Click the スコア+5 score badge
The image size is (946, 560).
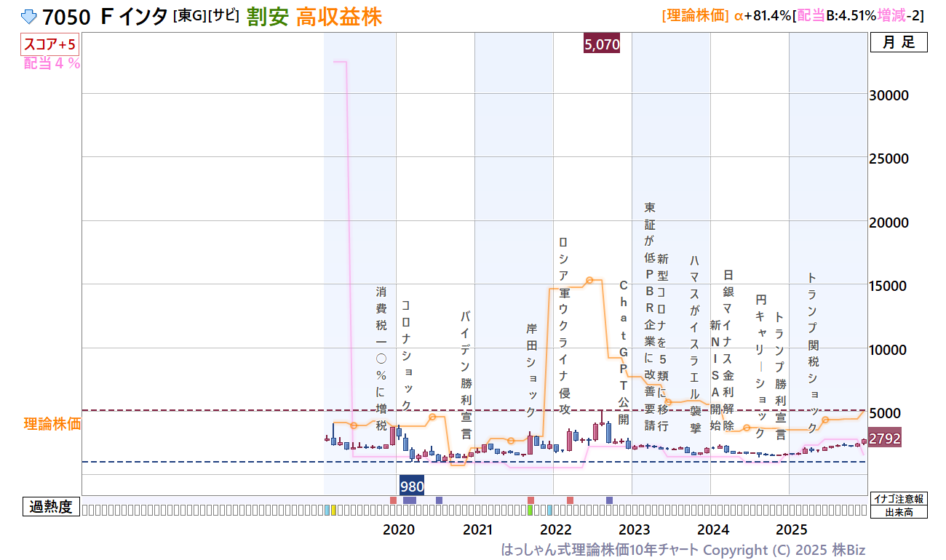click(x=49, y=45)
